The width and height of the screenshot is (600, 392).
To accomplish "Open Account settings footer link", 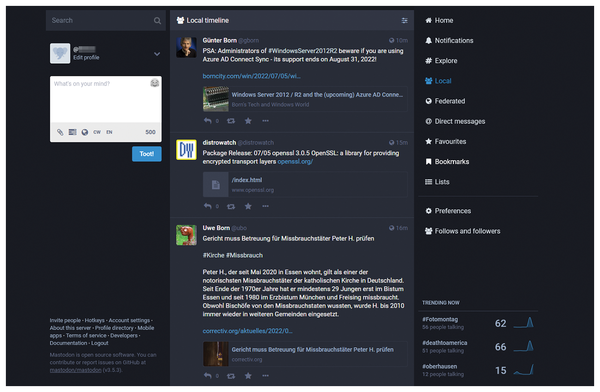I will [x=129, y=320].
